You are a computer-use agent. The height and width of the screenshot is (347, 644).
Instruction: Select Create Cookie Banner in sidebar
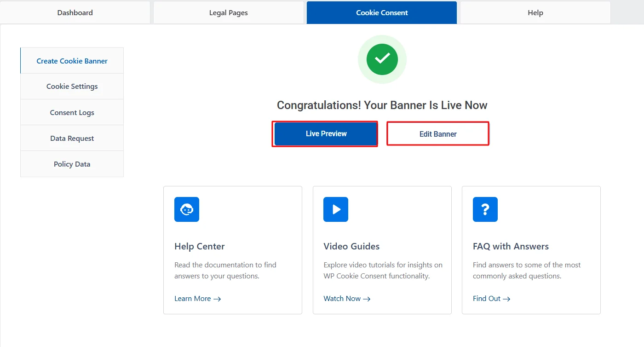(72, 61)
